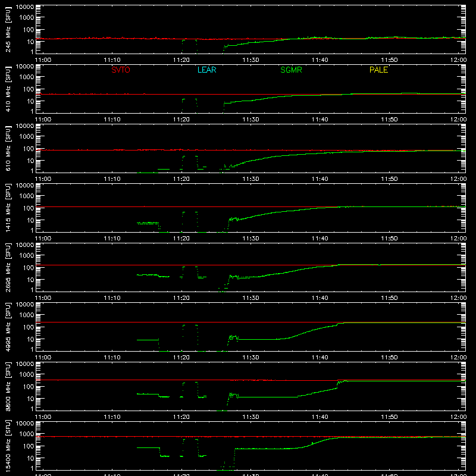Click the 10000 y-tick of the 8800 MHz panel
This screenshot has height=476, width=476.
25,364
